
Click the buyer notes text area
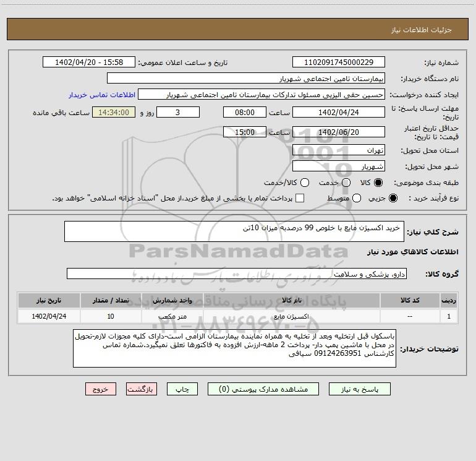[x=234, y=348]
